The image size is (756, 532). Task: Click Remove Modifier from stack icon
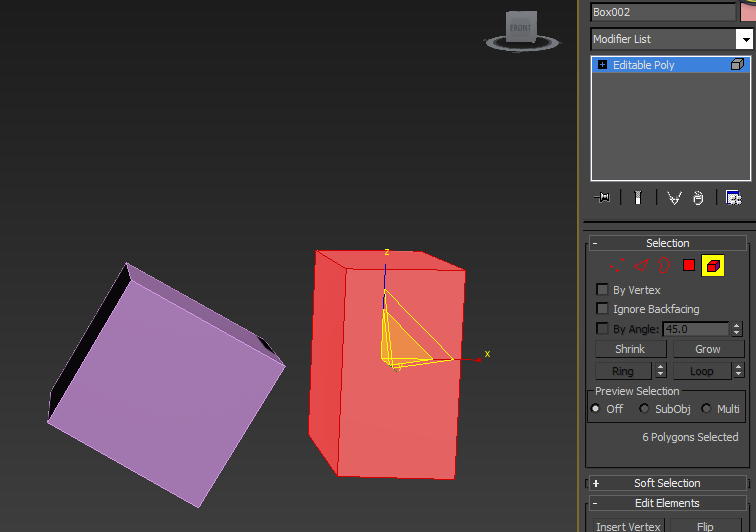click(698, 198)
